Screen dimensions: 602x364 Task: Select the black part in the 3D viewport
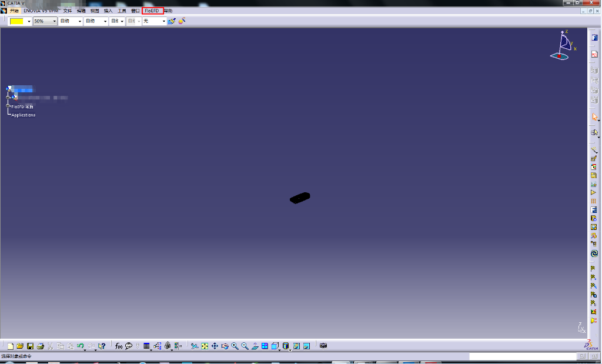[300, 198]
